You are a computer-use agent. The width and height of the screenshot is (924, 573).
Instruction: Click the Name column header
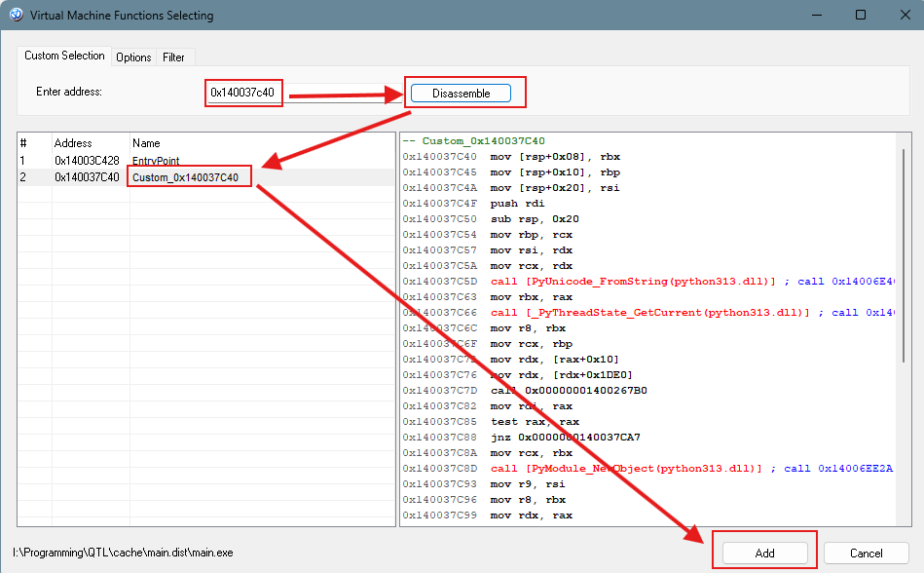[x=146, y=143]
